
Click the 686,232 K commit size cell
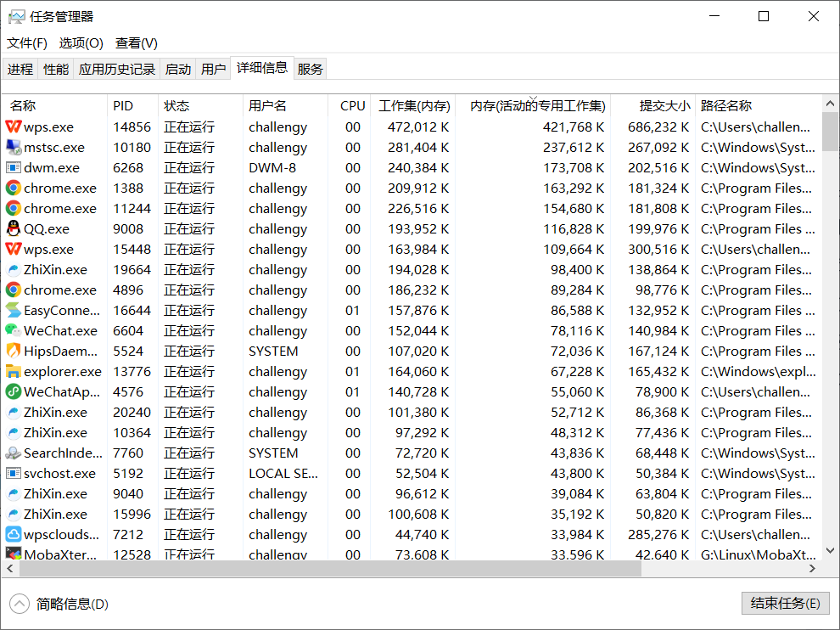click(x=658, y=127)
